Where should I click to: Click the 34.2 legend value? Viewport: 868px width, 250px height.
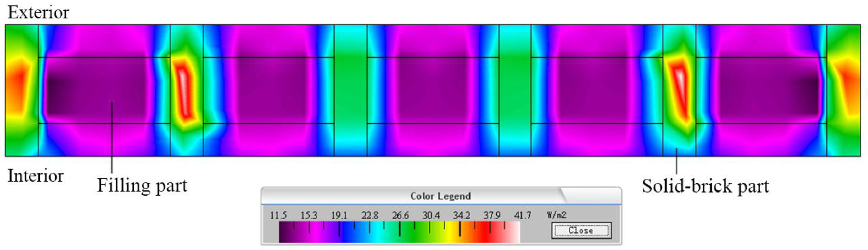coord(461,215)
